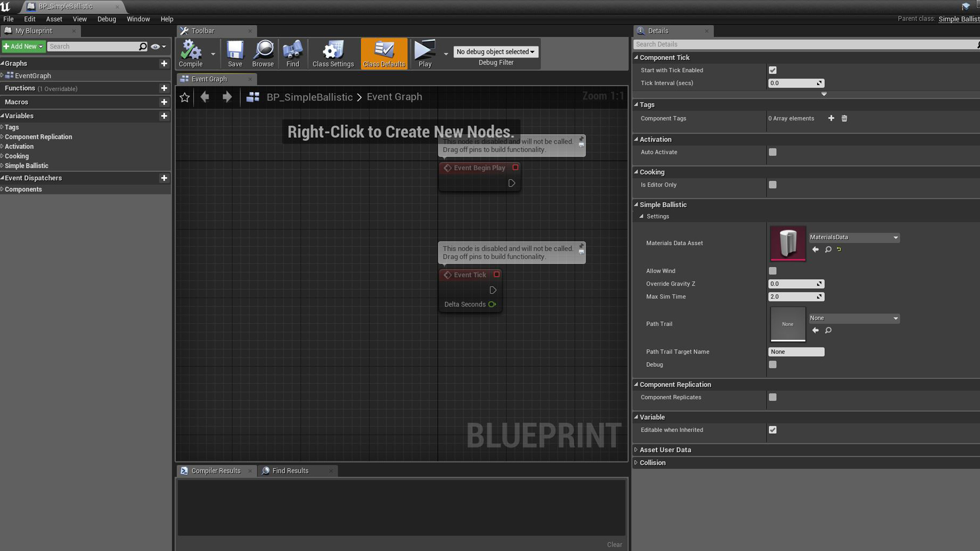Compile the Blueprint
Image resolution: width=980 pixels, height=551 pixels.
[190, 53]
